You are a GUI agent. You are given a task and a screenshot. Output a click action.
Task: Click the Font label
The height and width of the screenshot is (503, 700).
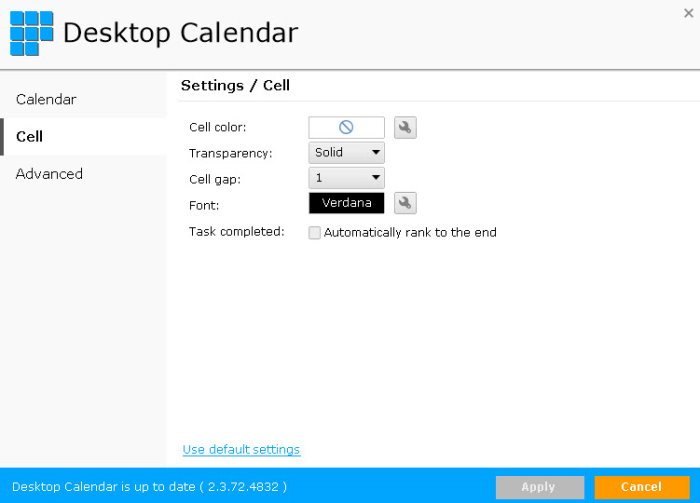(204, 205)
